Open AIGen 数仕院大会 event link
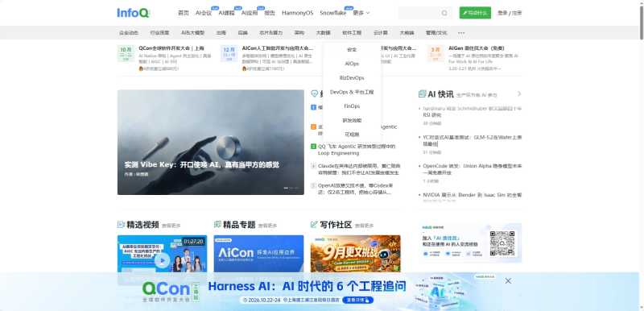This screenshot has height=311, width=644. point(477,48)
